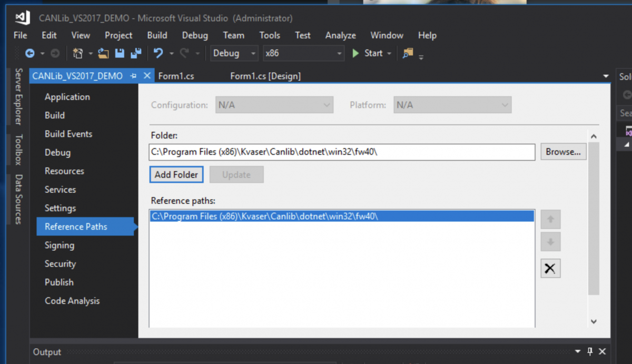Switch to the Form1.cs [Design] tab
Viewport: 632px width, 364px height.
[265, 75]
